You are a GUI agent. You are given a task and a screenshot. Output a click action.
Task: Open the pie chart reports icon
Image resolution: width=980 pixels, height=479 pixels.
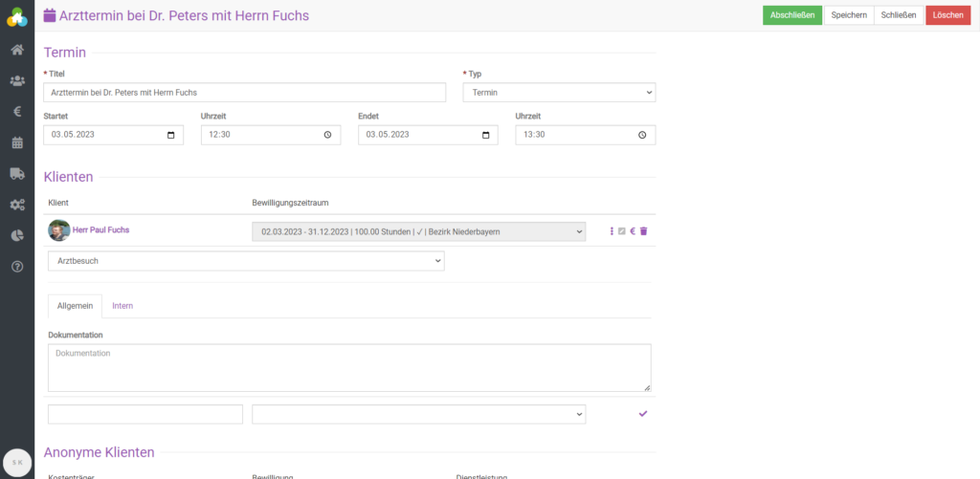16,235
